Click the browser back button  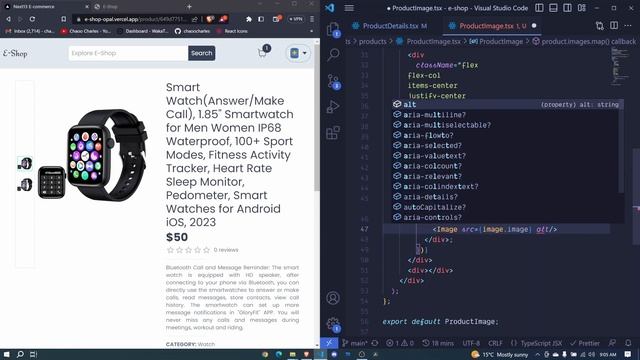tap(8, 19)
